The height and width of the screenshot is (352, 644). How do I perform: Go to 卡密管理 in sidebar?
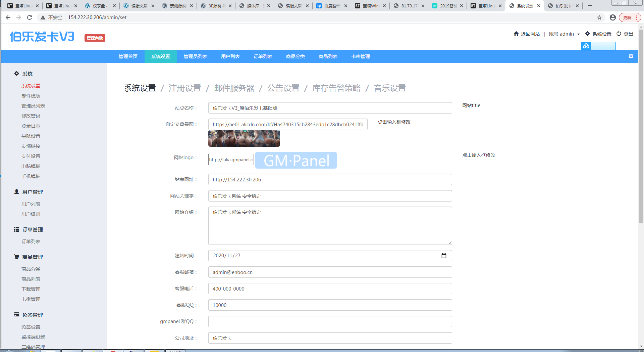31,299
